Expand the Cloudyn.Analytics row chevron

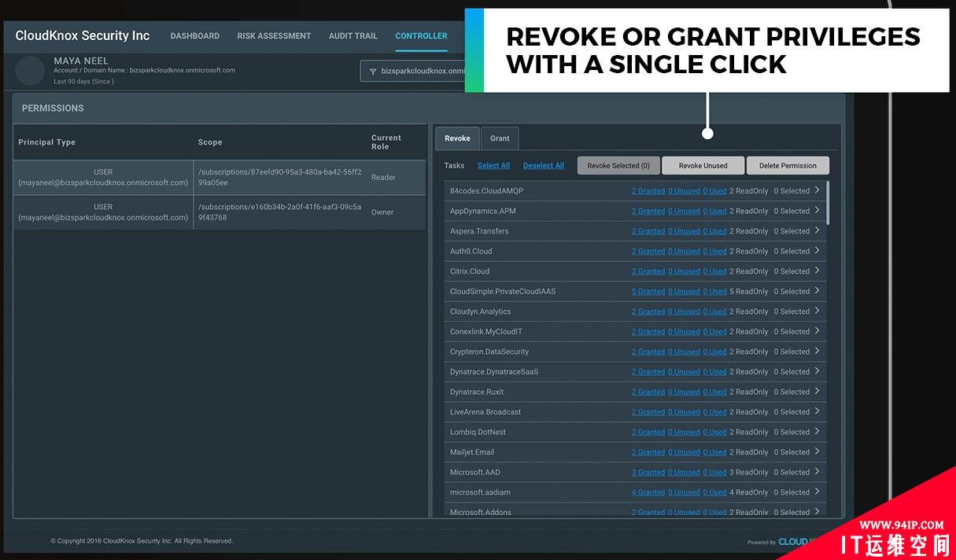[x=818, y=311]
